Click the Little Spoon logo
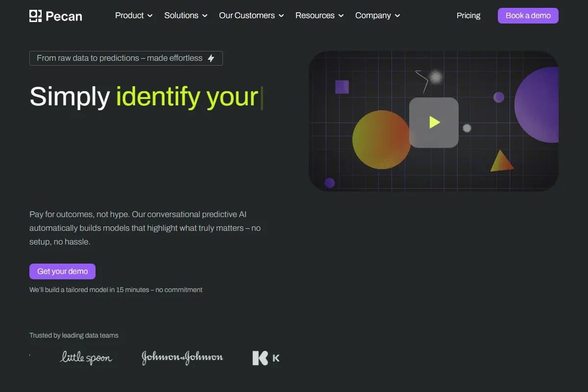Screen dimensions: 588x392 pyautogui.click(x=86, y=358)
